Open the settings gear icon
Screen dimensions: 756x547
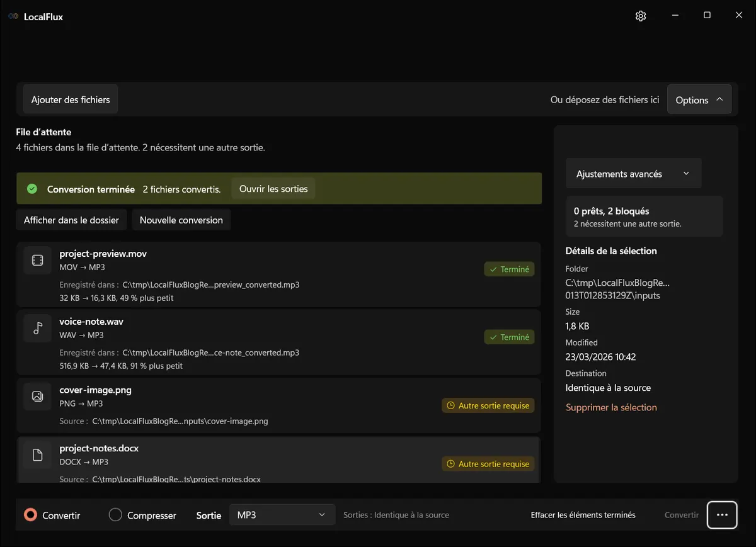click(x=641, y=16)
